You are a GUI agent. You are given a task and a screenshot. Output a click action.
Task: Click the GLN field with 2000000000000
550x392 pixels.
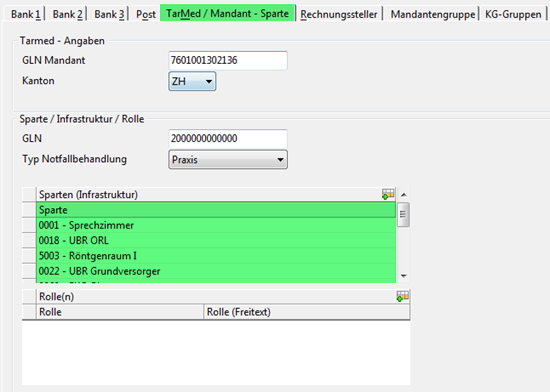[228, 138]
